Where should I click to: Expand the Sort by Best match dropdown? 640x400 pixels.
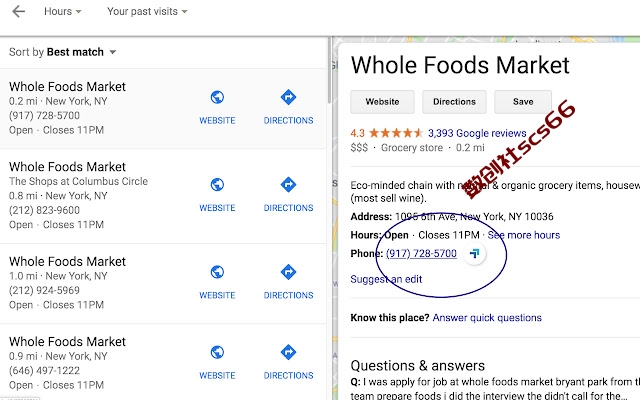[62, 52]
